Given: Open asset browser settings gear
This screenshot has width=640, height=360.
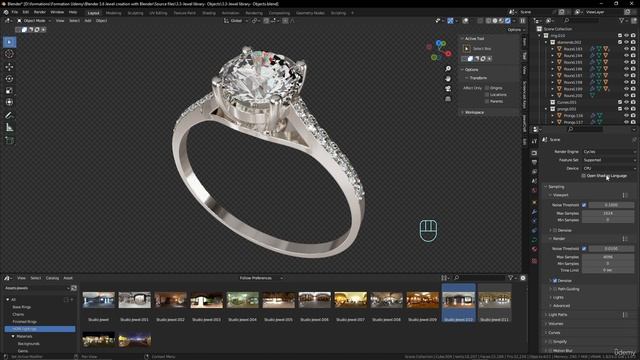Looking at the screenshot, I should tap(523, 278).
